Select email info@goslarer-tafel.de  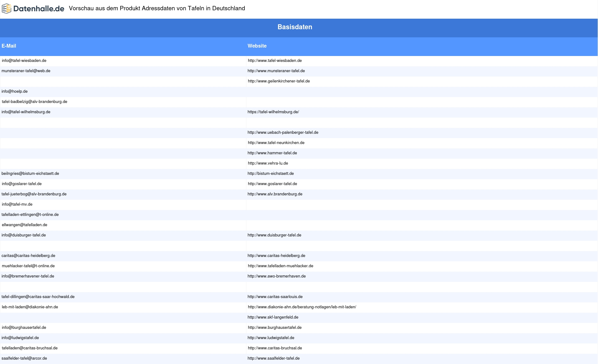tap(22, 184)
